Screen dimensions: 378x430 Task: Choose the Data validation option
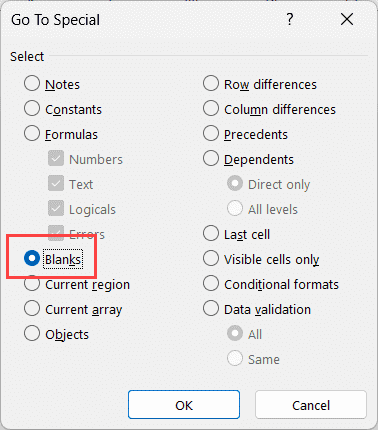211,309
